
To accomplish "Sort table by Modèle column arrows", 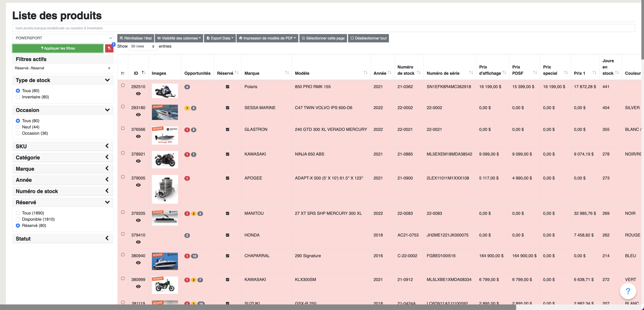I will (x=365, y=72).
